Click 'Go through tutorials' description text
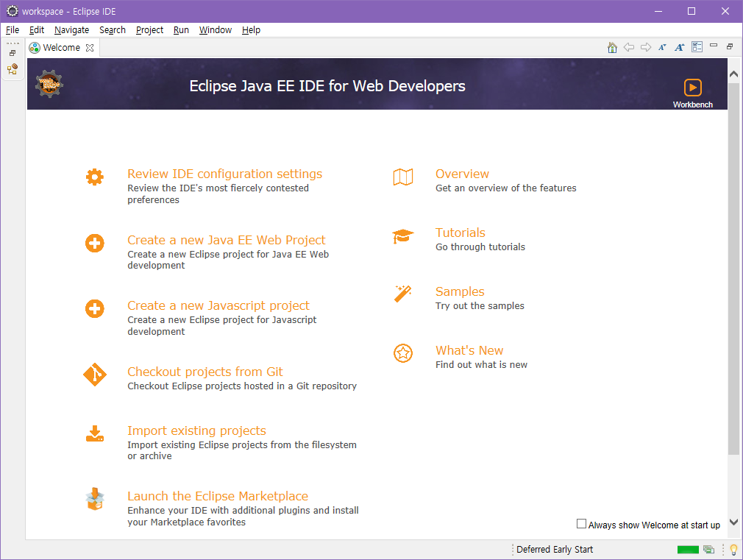This screenshot has width=743, height=560. 480,247
